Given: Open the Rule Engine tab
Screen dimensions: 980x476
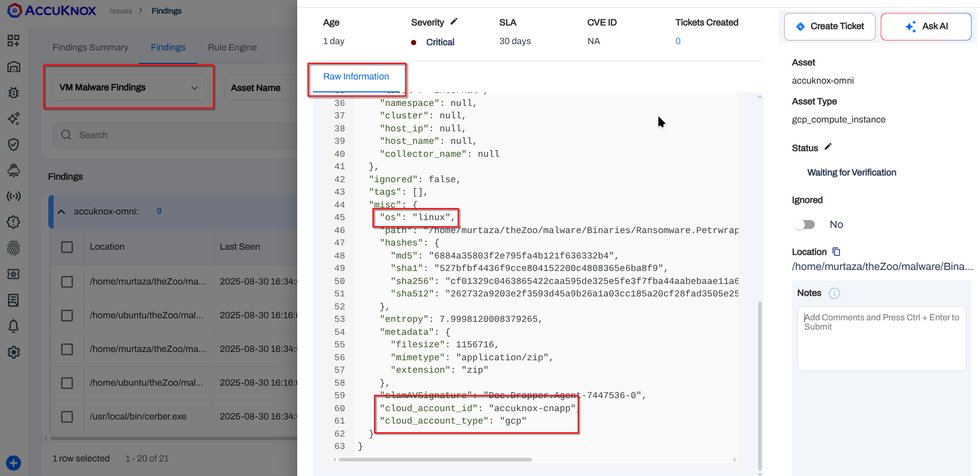Looking at the screenshot, I should [232, 47].
